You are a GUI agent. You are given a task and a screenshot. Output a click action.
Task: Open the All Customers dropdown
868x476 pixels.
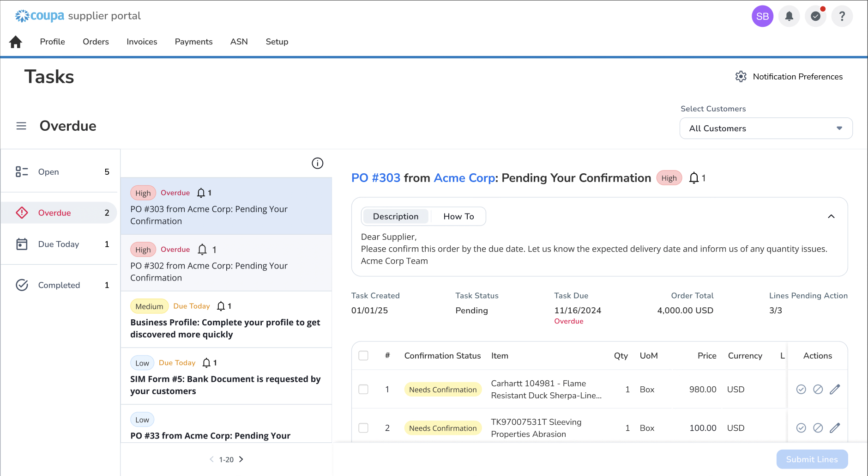coord(766,128)
